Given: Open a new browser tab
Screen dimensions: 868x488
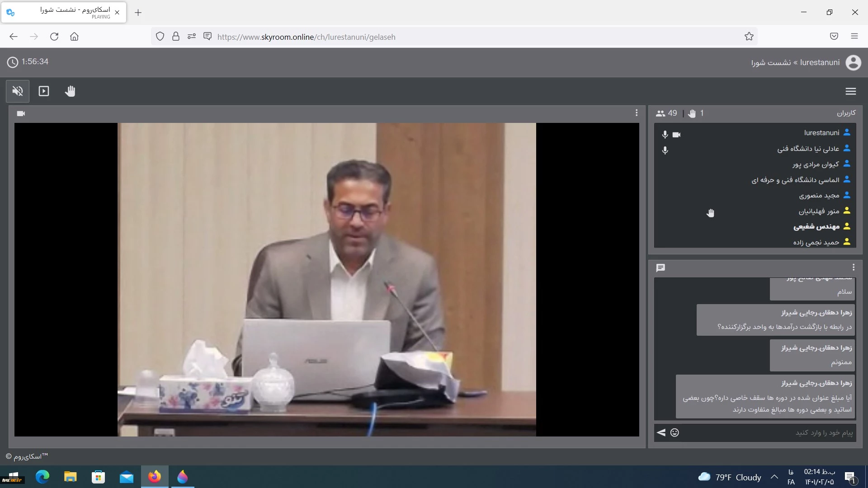Looking at the screenshot, I should 138,13.
